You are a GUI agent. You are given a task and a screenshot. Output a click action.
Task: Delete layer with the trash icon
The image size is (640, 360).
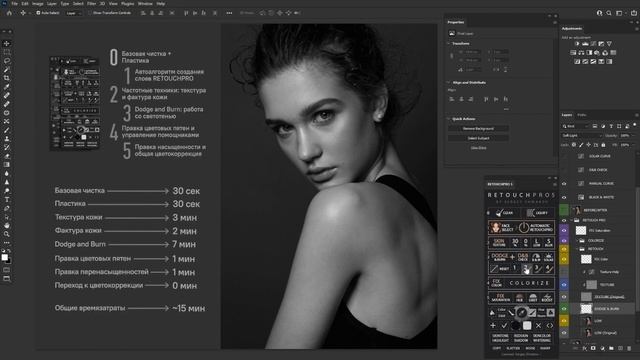(629, 348)
